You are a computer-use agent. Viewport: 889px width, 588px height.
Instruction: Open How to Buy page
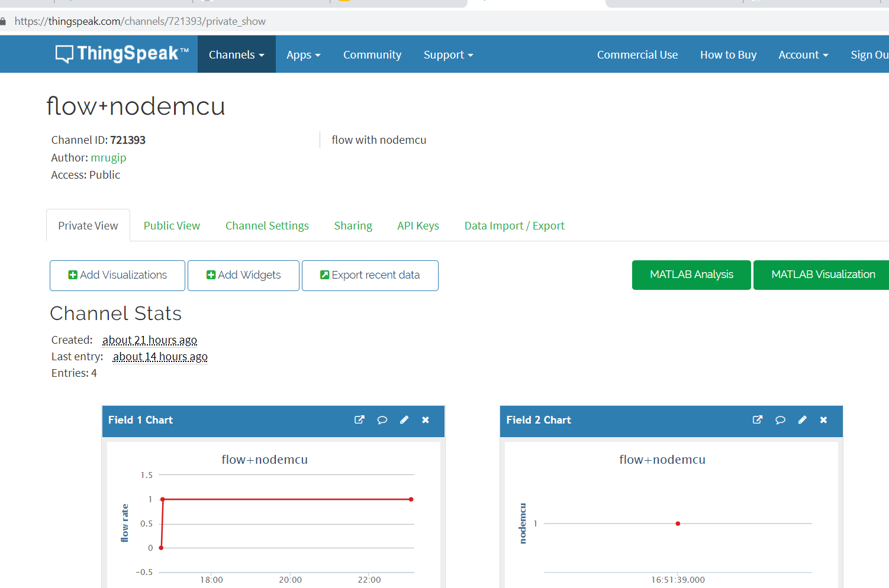tap(728, 54)
